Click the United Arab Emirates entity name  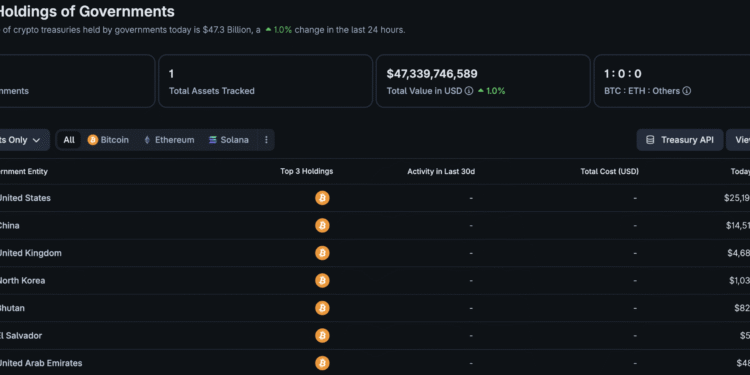pyautogui.click(x=40, y=363)
